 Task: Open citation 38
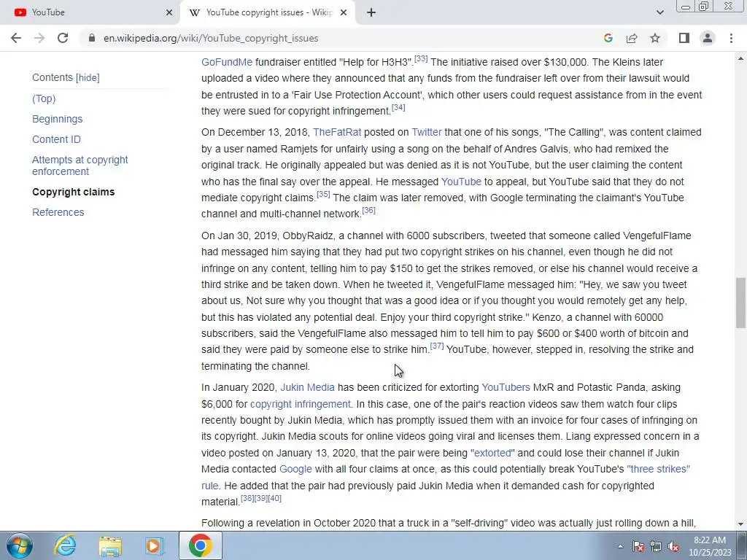point(247,499)
